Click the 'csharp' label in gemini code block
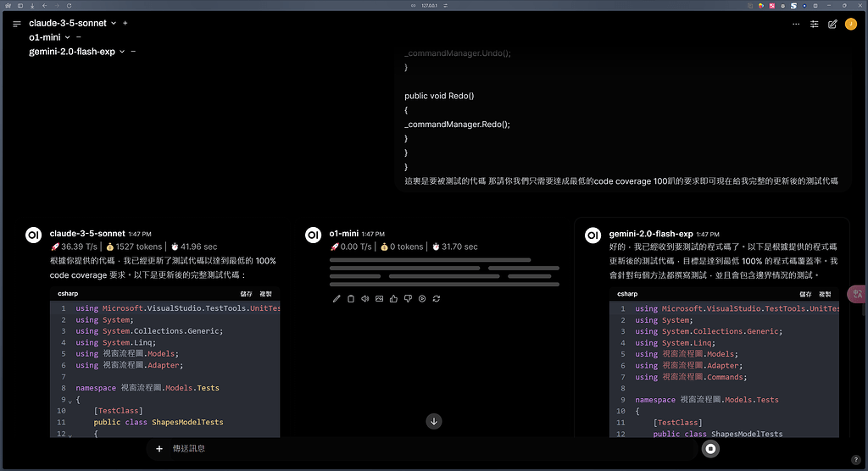The height and width of the screenshot is (471, 868). pos(627,294)
